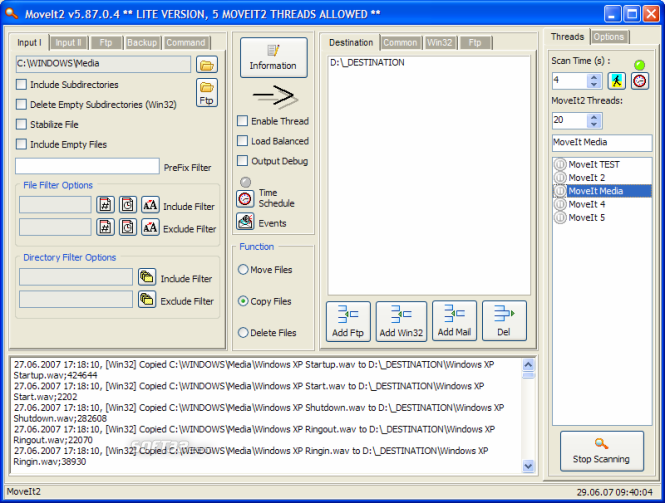Open Include Filter date/time icon
Image resolution: width=665 pixels, height=503 pixels.
coord(128,205)
